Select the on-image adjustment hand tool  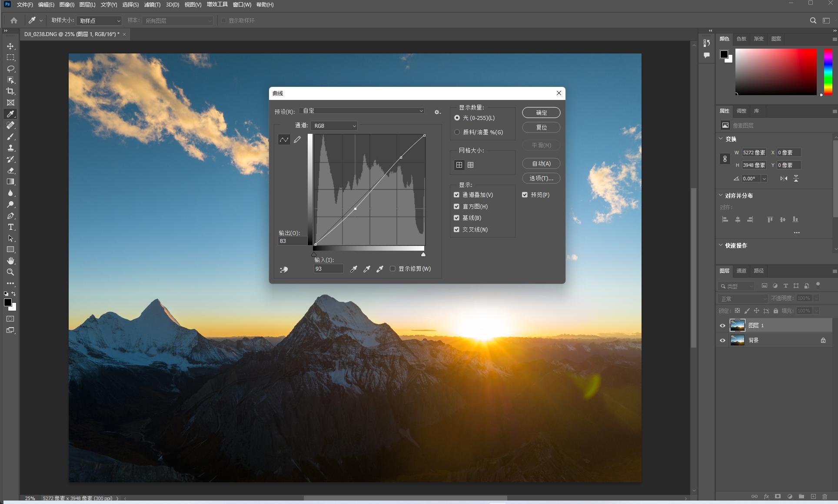284,269
